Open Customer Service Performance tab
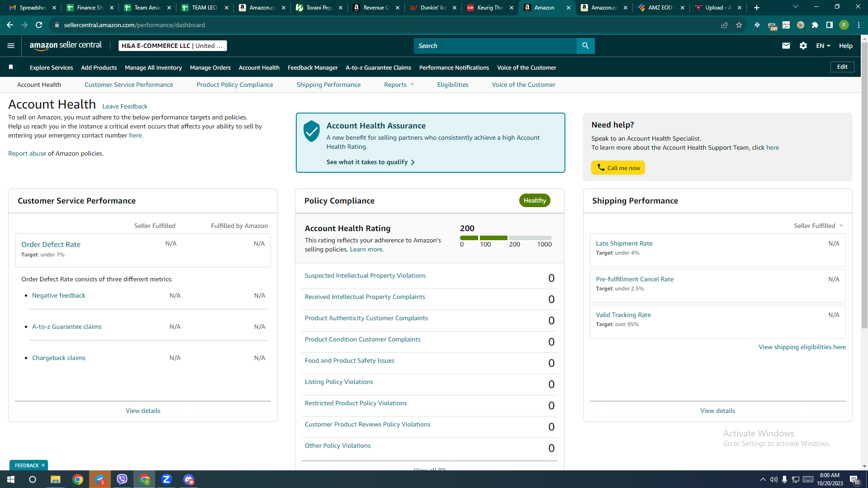This screenshot has height=488, width=868. coord(129,85)
